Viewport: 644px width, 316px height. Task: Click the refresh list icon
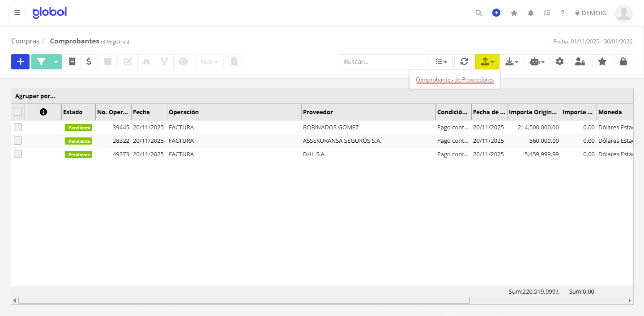point(464,62)
